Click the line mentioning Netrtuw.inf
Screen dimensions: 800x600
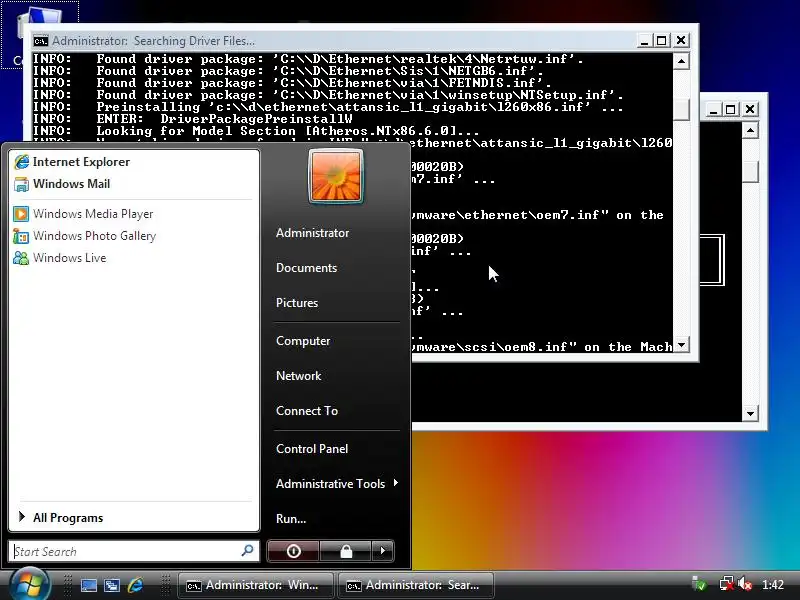coord(308,59)
